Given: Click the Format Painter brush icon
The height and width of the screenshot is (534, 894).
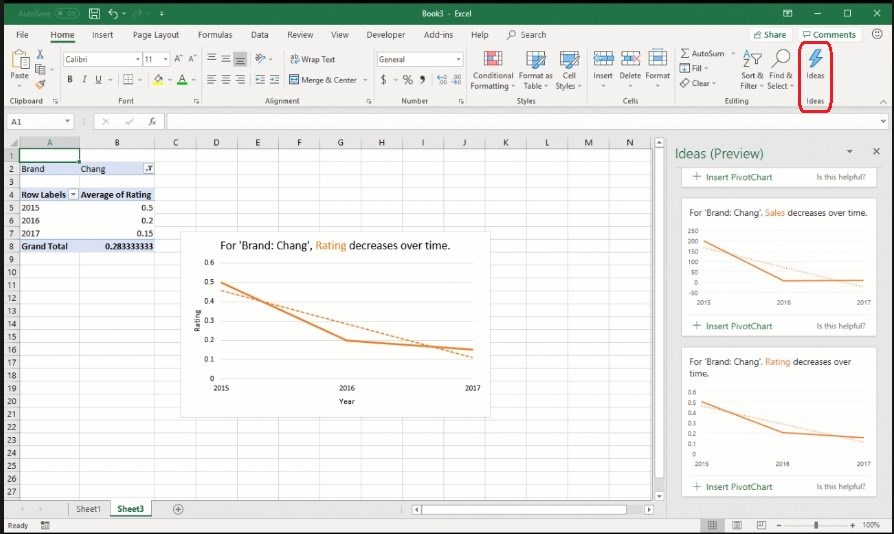Looking at the screenshot, I should point(40,84).
